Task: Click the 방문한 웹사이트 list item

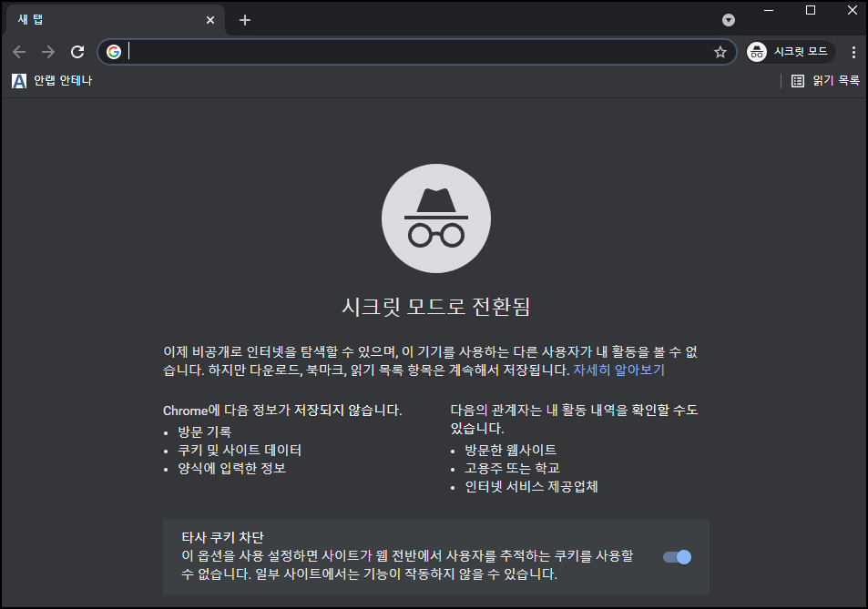Action: click(x=510, y=451)
